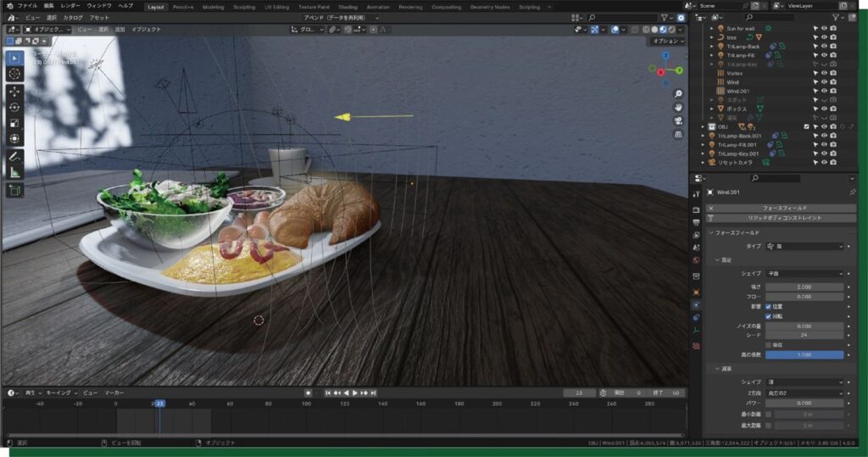Select the Transform tool
The width and height of the screenshot is (868, 457).
coord(15,138)
